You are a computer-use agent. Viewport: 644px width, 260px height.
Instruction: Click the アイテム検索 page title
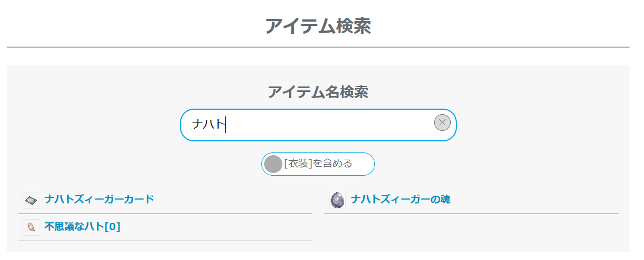tap(318, 26)
